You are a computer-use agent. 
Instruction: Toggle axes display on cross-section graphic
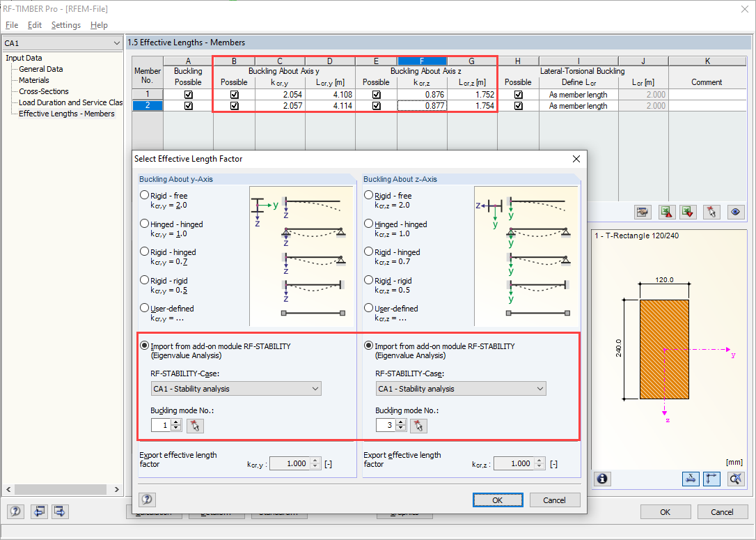click(x=711, y=479)
